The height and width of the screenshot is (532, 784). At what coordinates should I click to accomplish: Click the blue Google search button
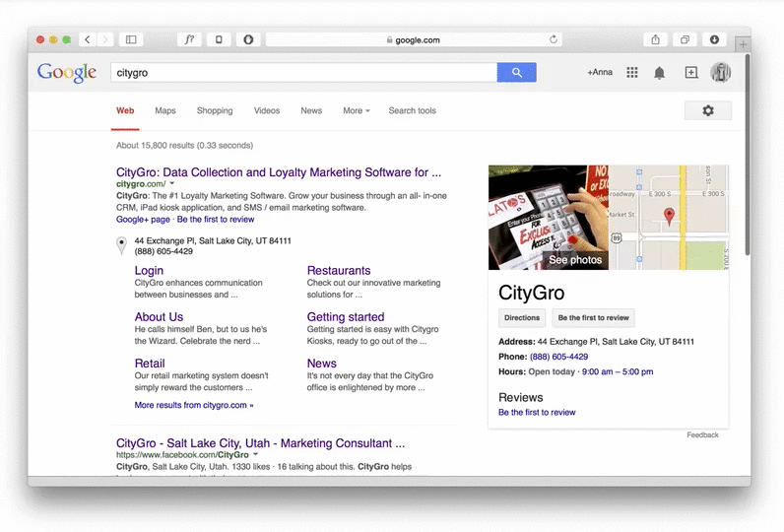pos(516,73)
